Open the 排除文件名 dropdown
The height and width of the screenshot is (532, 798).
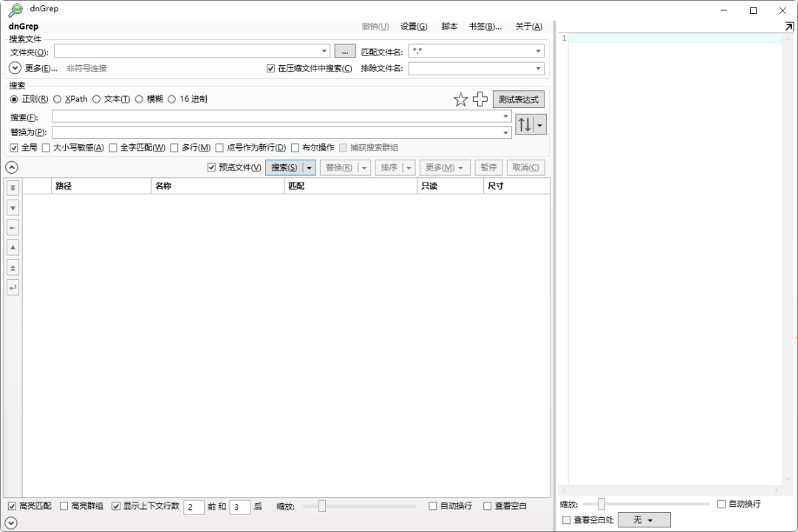[538, 68]
